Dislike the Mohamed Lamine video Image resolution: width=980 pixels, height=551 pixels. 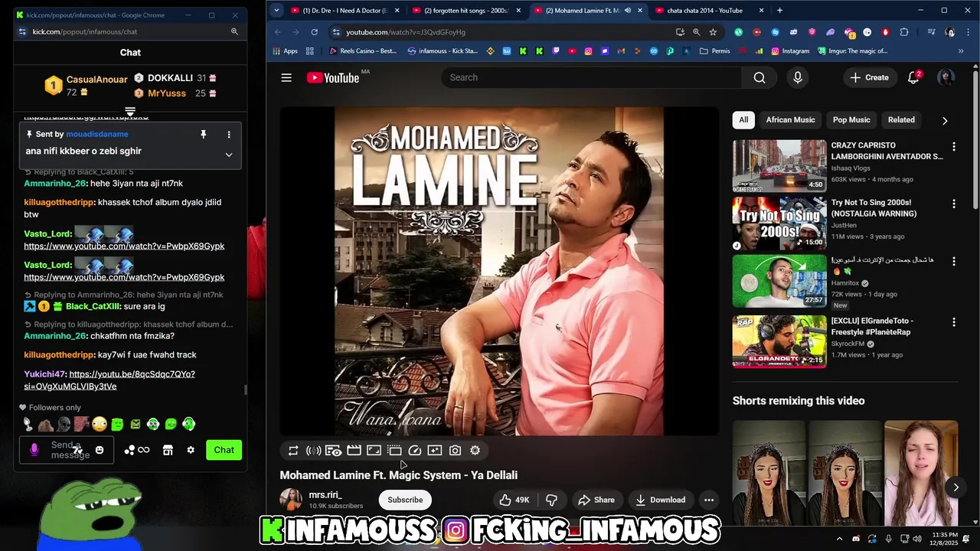pos(551,500)
